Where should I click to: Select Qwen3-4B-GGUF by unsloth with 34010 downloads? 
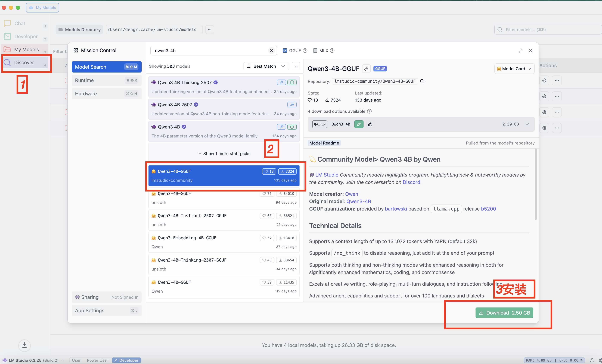pos(224,198)
